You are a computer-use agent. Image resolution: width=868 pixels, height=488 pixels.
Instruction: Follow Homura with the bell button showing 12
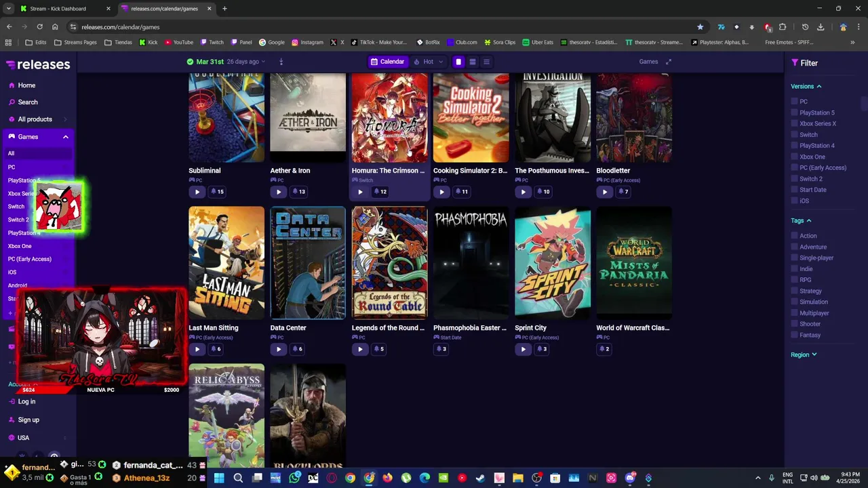click(380, 192)
